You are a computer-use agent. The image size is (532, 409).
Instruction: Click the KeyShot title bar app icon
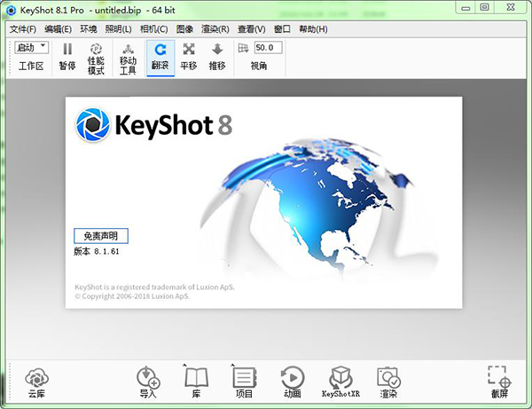(11, 10)
